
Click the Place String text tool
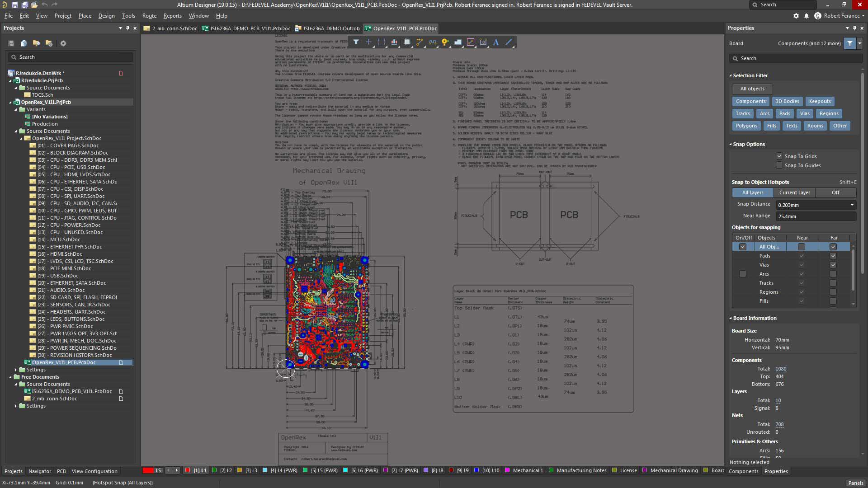pos(496,42)
